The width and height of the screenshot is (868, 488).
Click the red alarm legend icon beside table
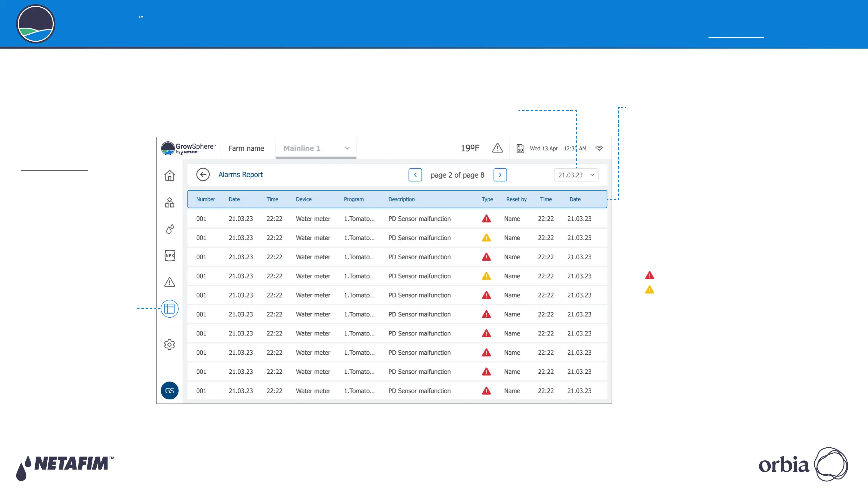(x=649, y=275)
